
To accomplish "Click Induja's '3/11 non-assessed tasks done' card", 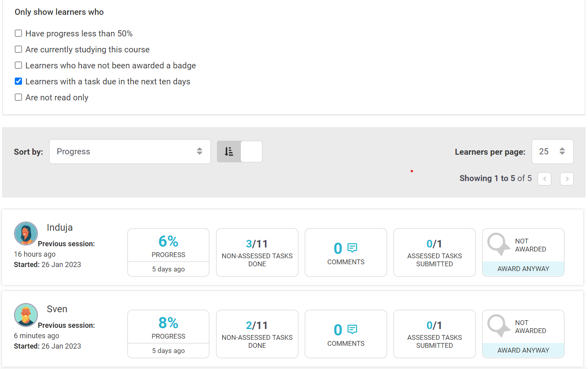I will (x=257, y=252).
